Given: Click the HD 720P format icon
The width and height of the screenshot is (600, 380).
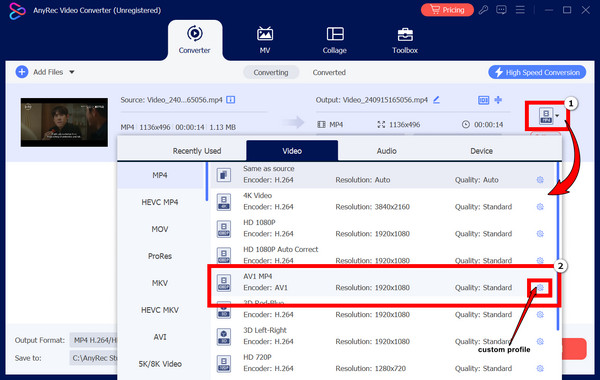Looking at the screenshot, I should 224,364.
